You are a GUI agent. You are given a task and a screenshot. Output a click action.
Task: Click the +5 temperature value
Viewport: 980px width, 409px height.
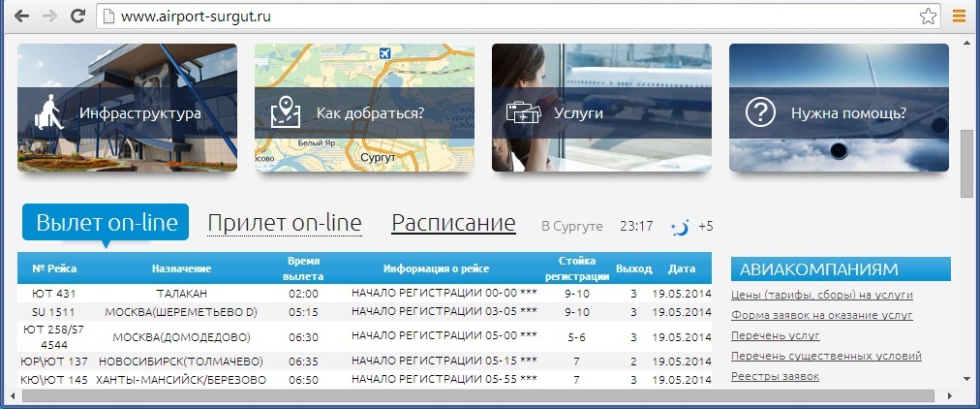706,227
